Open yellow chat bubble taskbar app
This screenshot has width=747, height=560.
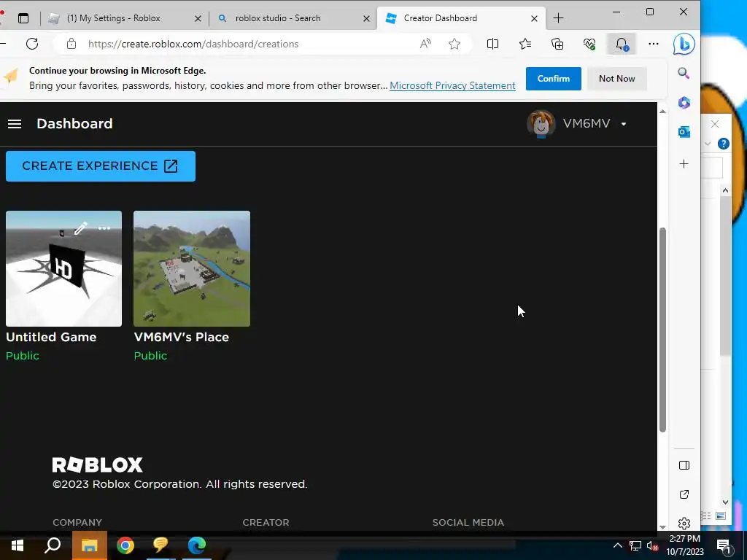pyautogui.click(x=160, y=545)
